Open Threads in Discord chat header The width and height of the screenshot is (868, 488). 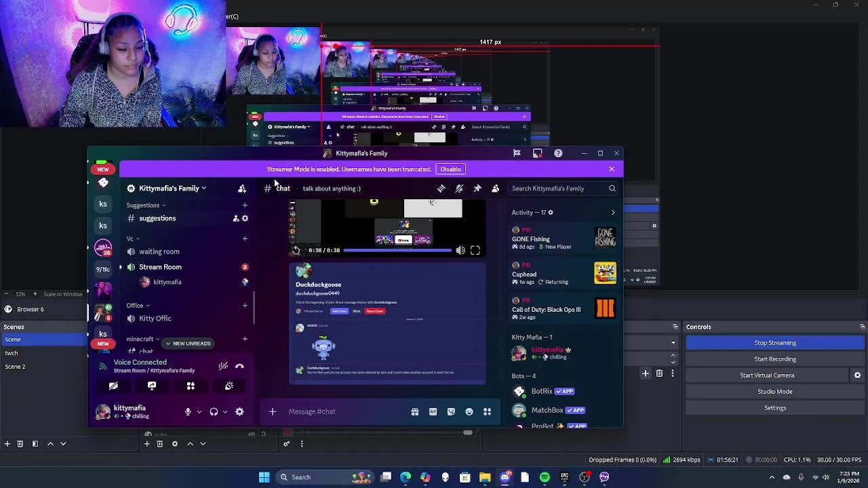pyautogui.click(x=441, y=188)
